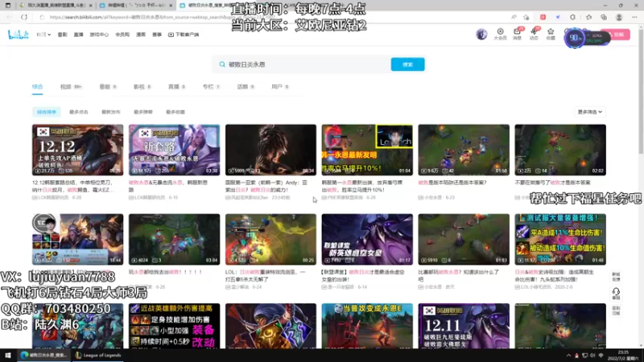Select the 综合 results tab

tap(37, 87)
